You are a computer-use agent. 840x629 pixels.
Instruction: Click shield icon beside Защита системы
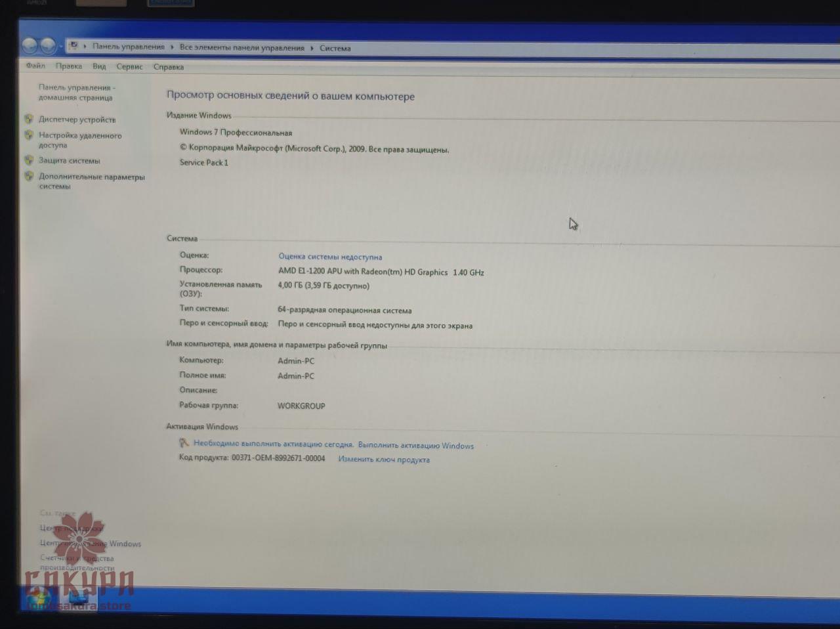29,160
